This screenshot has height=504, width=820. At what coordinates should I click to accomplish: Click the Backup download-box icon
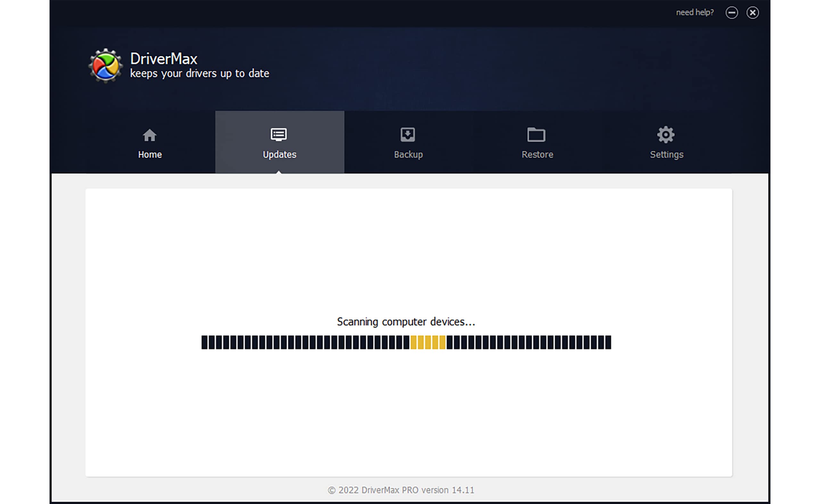[x=408, y=135]
